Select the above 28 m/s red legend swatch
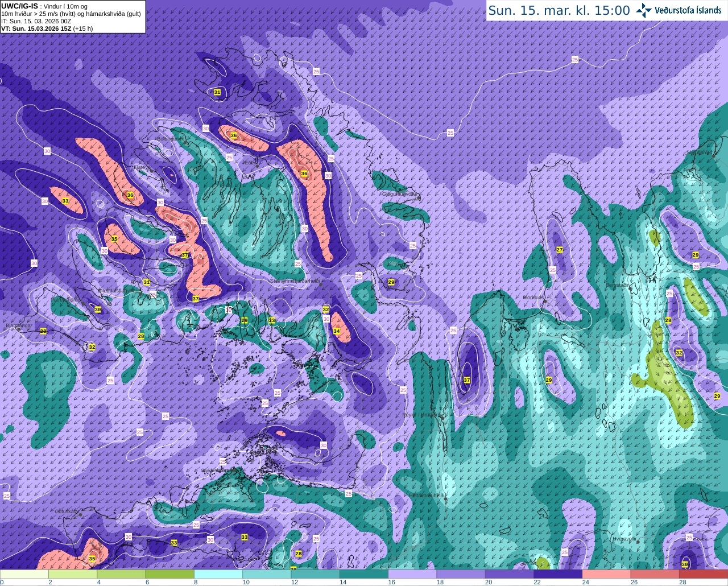 tap(704, 574)
